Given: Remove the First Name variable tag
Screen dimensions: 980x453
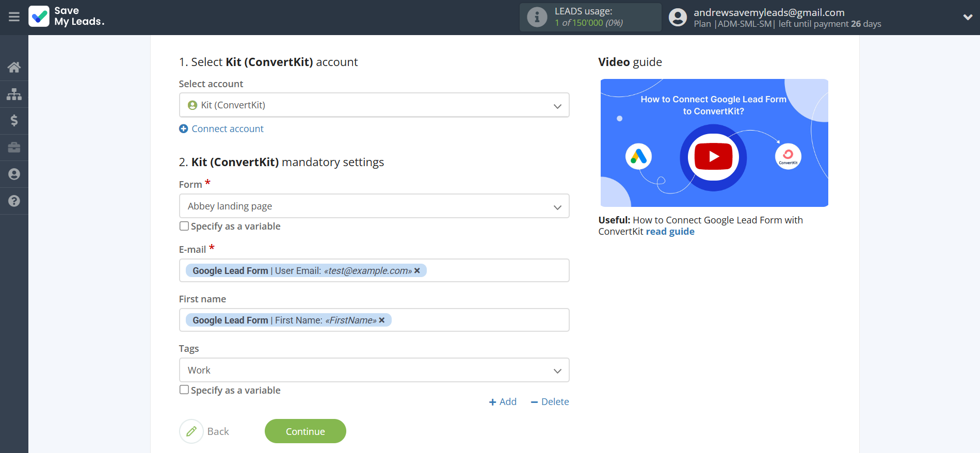Looking at the screenshot, I should coord(382,320).
